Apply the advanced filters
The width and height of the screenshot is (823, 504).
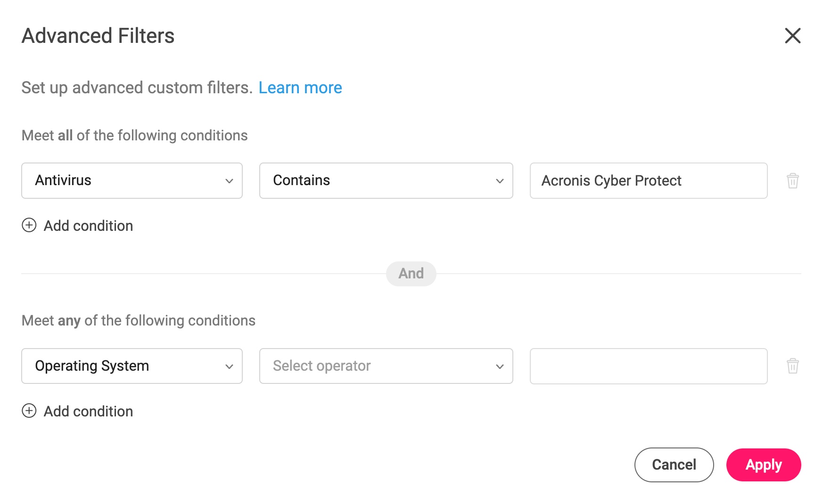(764, 465)
